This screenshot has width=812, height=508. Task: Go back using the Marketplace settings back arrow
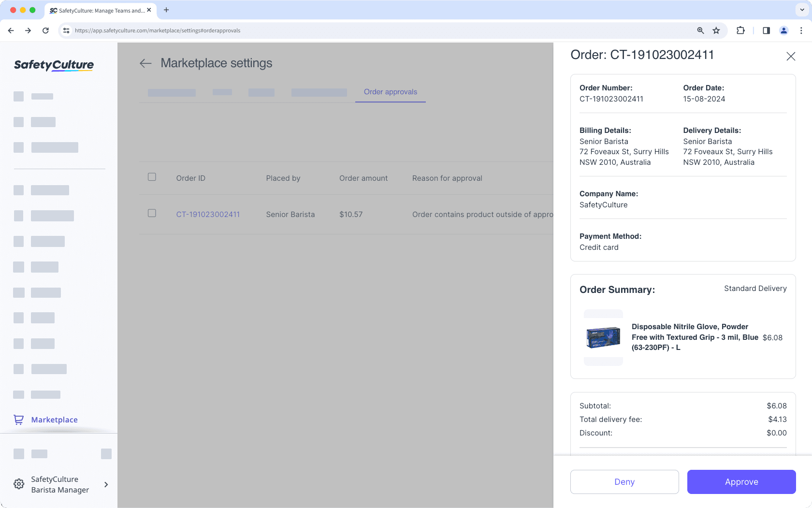coord(145,63)
